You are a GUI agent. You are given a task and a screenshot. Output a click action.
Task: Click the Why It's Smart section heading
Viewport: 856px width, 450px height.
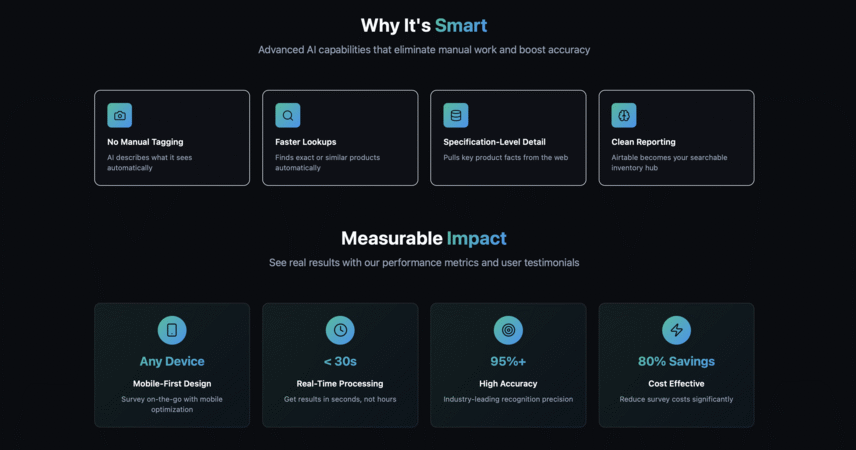(x=424, y=26)
